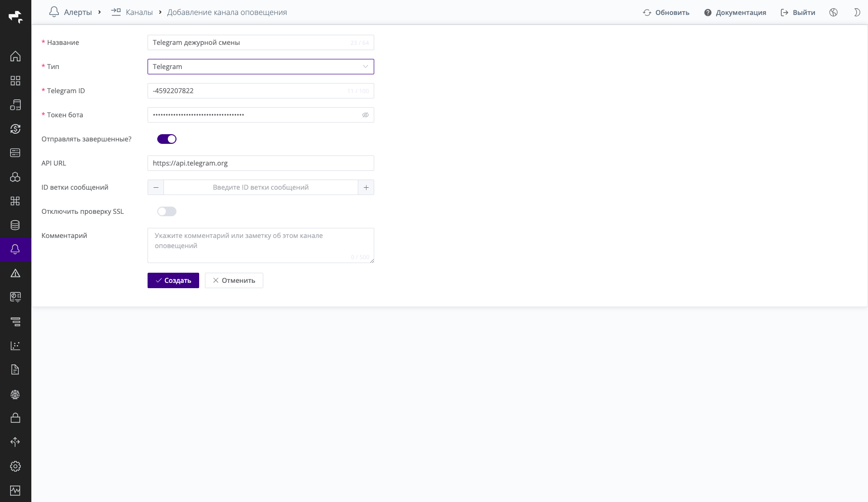Click the Название input field
This screenshot has height=502, width=868.
click(x=260, y=42)
